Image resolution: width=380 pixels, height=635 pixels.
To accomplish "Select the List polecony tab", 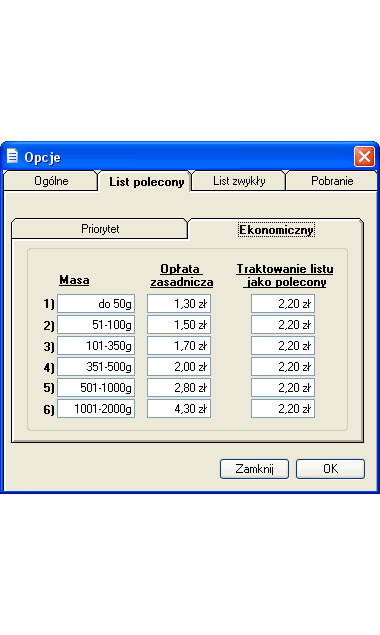I will tap(145, 181).
